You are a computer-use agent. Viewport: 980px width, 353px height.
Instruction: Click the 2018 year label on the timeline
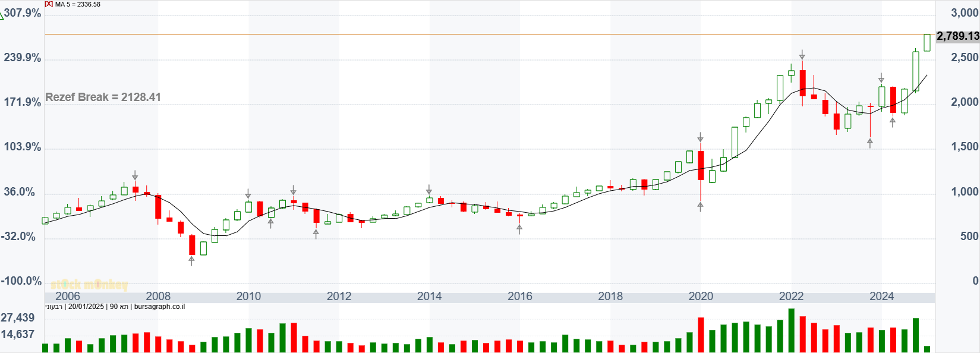[610, 296]
